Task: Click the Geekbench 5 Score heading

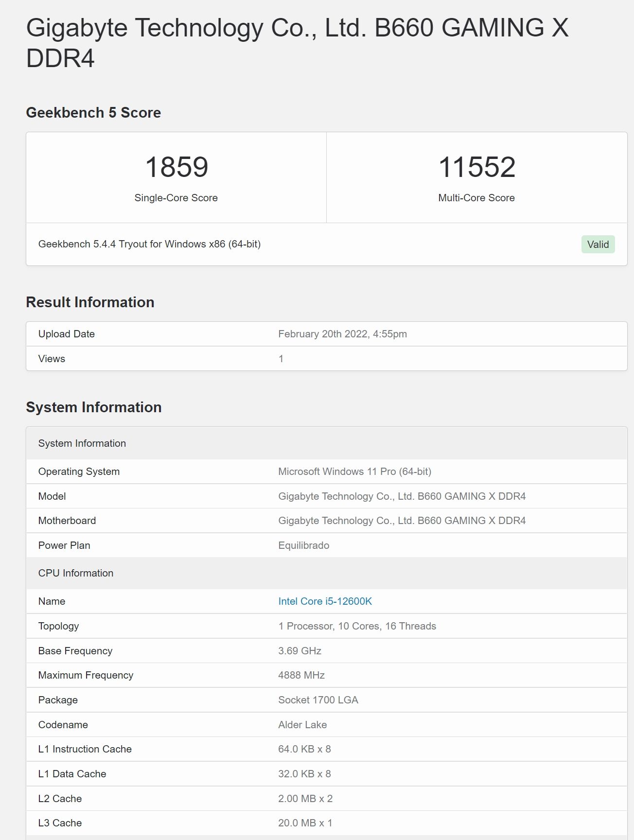Action: pyautogui.click(x=93, y=113)
